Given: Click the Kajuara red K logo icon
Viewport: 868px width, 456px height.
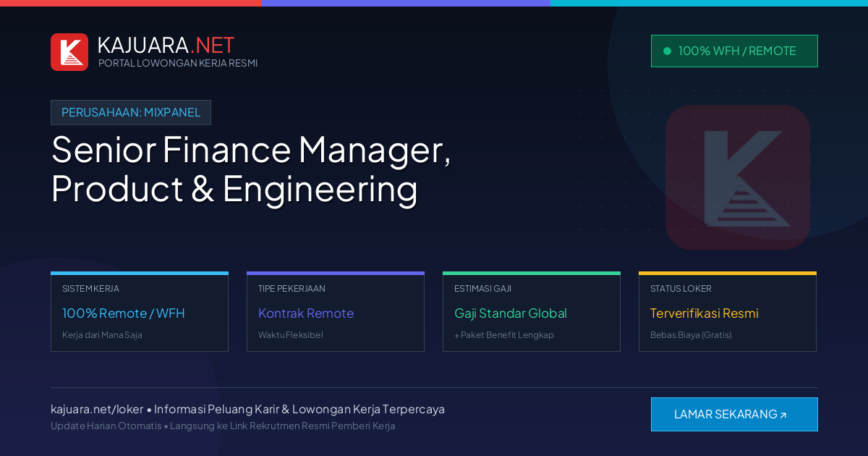Looking at the screenshot, I should (69, 52).
